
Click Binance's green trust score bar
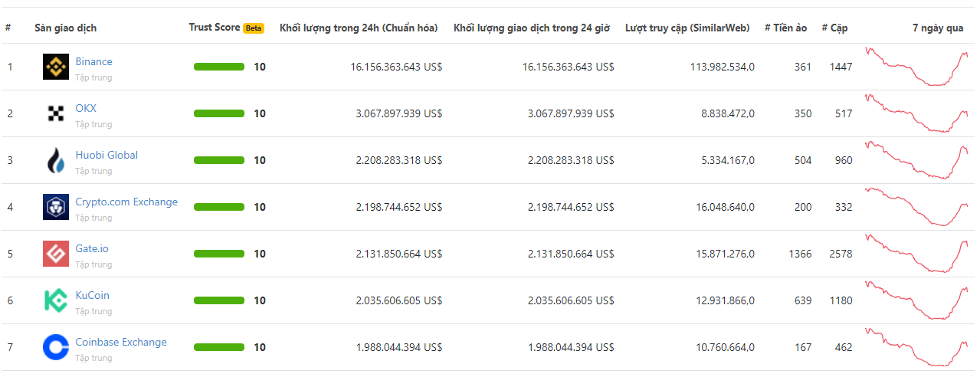point(219,67)
